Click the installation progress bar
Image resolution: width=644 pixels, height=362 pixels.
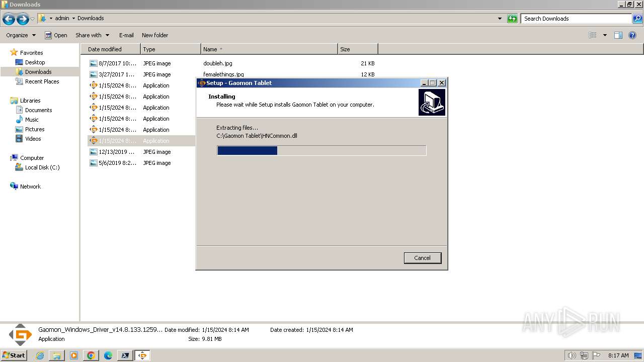(321, 151)
